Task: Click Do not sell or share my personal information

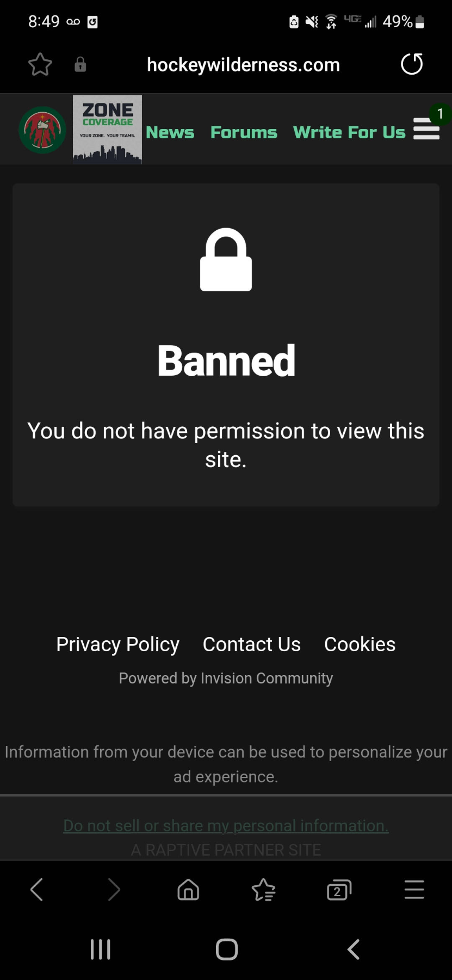Action: point(226,825)
